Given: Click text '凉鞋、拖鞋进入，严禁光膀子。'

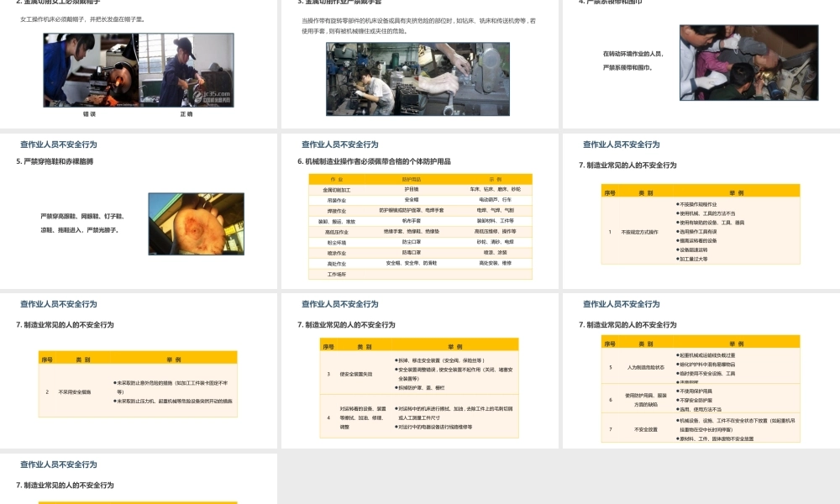Looking at the screenshot, I should (80, 230).
